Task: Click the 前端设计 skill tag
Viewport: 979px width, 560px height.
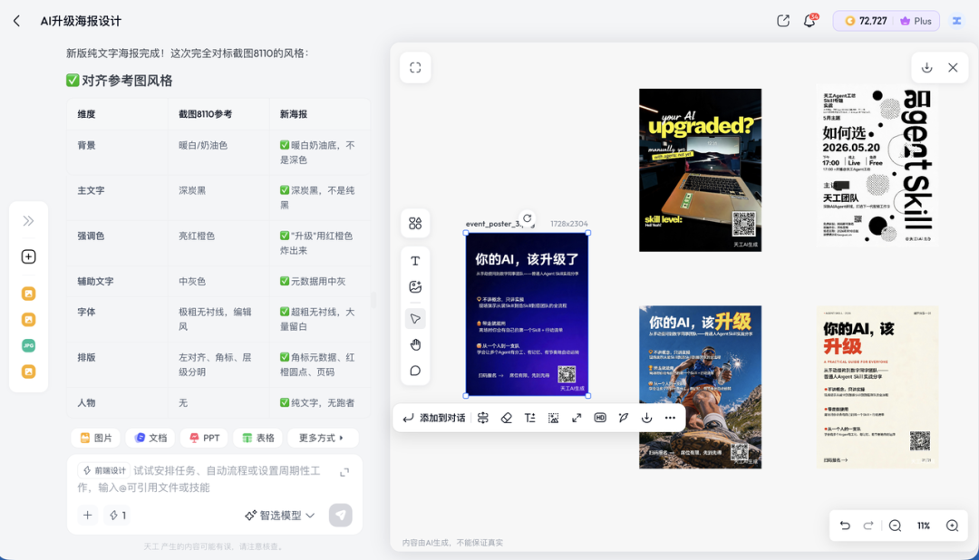Action: pyautogui.click(x=104, y=470)
